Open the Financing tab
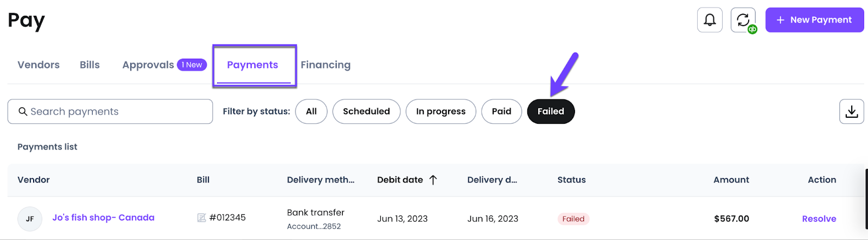868x240 pixels. (325, 65)
